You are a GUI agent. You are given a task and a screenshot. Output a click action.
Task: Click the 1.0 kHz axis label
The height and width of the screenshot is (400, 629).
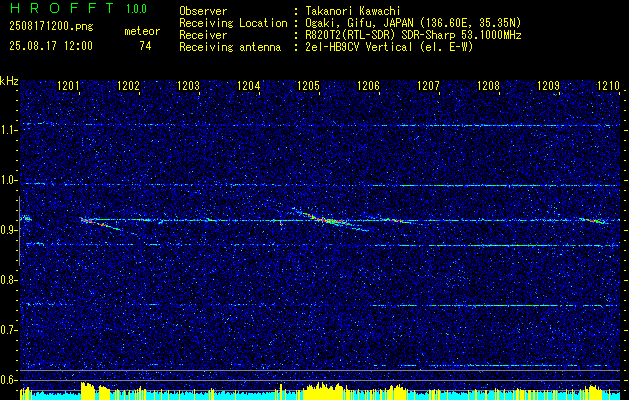pyautogui.click(x=8, y=180)
